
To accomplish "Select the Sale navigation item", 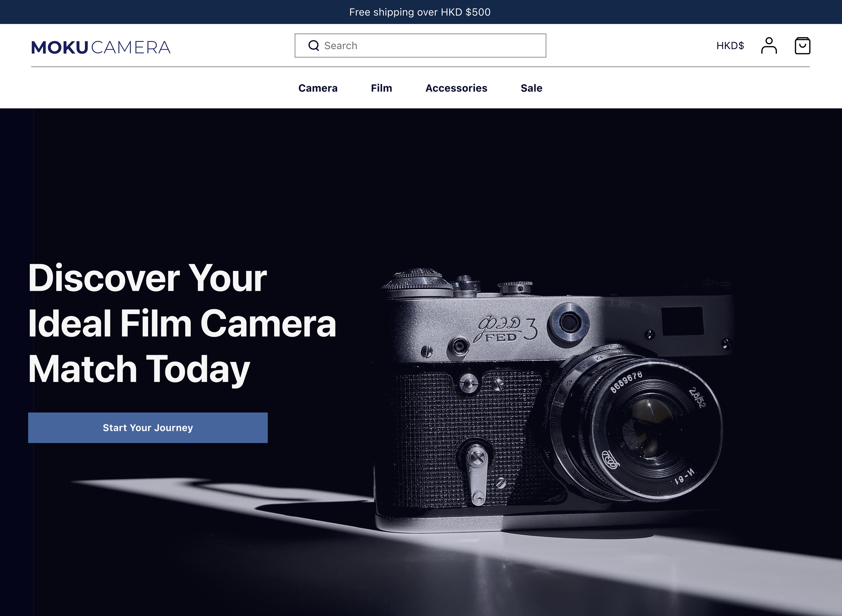I will tap(531, 88).
